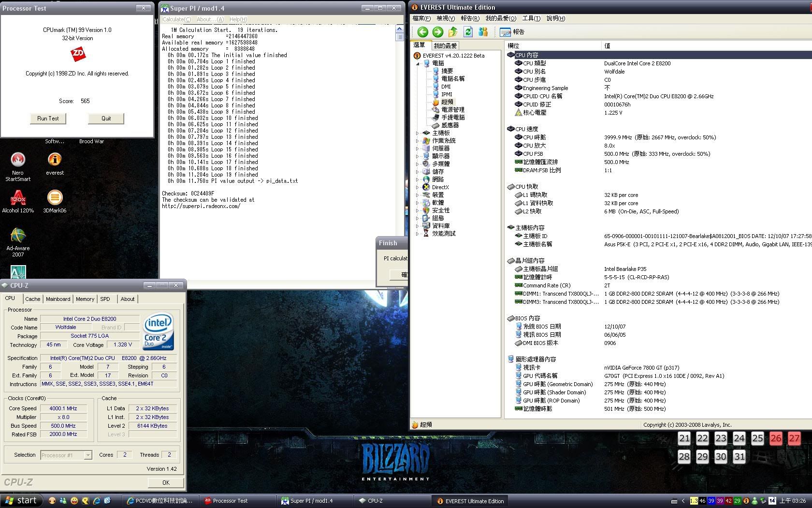Open the everest desktop shortcut icon

tap(55, 164)
